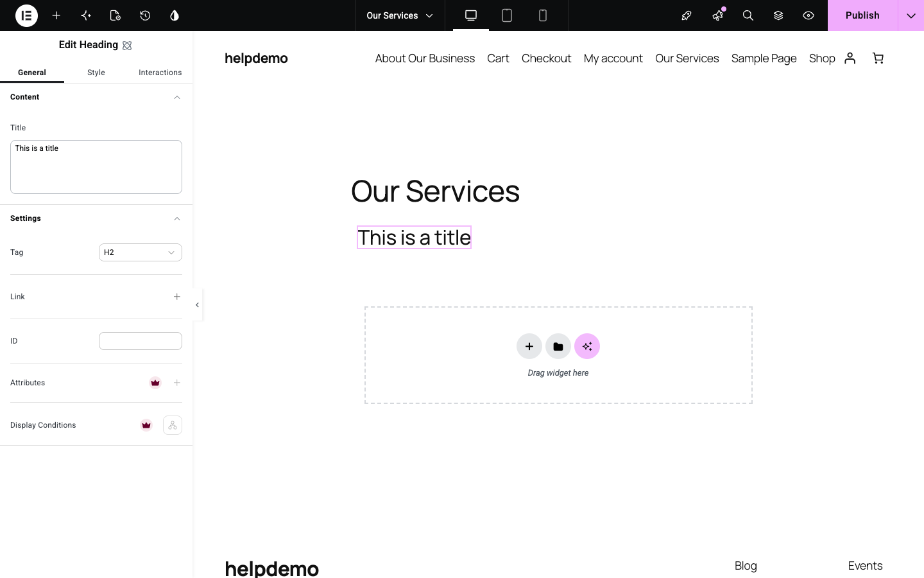
Task: Open the Elementor logo menu
Action: tap(26, 15)
